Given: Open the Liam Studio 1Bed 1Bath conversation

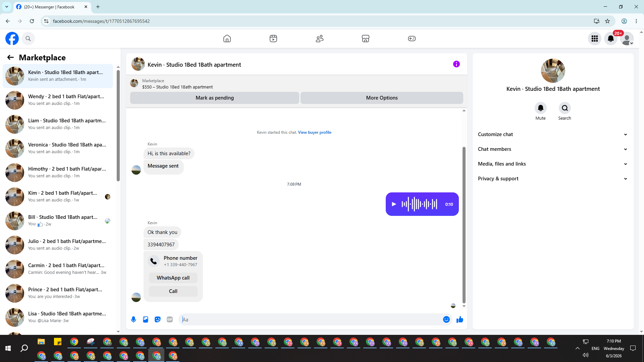Looking at the screenshot, I should 58,124.
